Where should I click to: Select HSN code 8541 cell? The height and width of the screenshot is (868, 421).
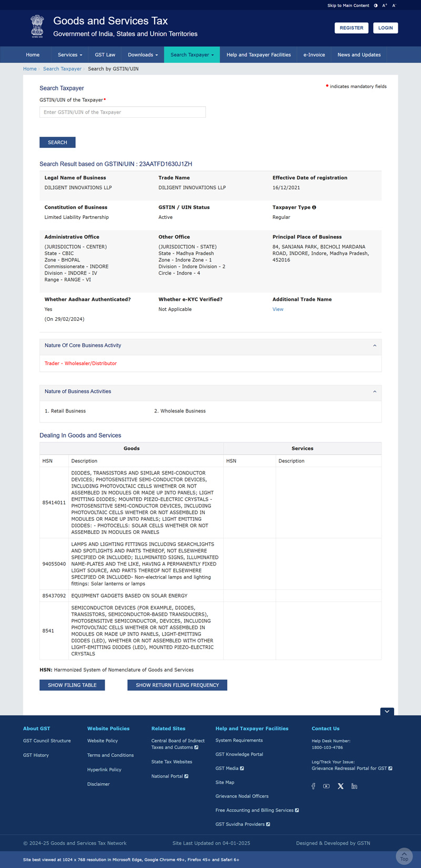click(x=54, y=631)
